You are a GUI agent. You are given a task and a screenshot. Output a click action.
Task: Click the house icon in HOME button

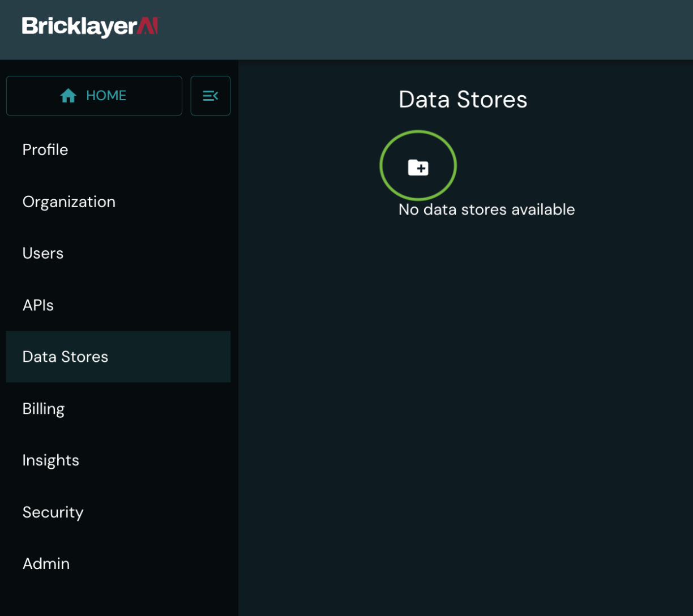[69, 96]
